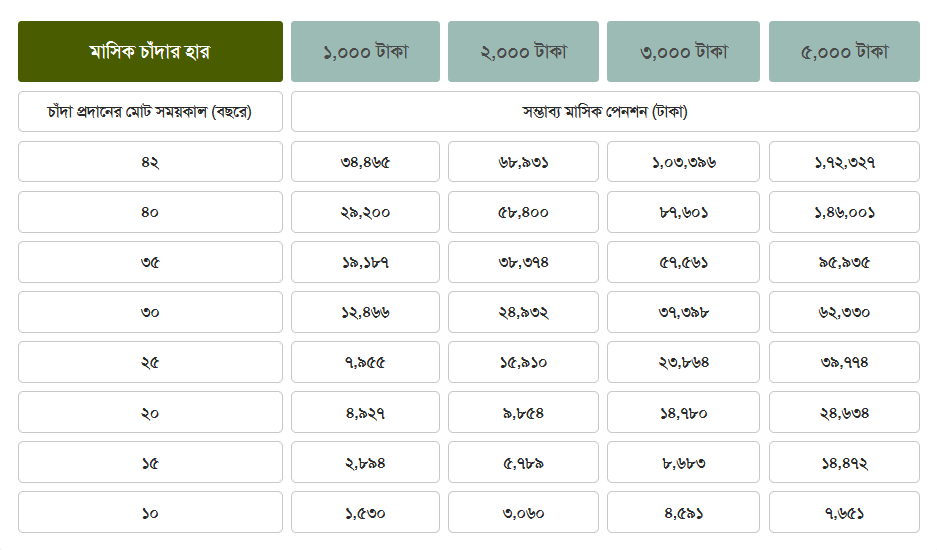This screenshot has height=550, width=937.
Task: Select the ৪২ years row cell
Action: (150, 162)
